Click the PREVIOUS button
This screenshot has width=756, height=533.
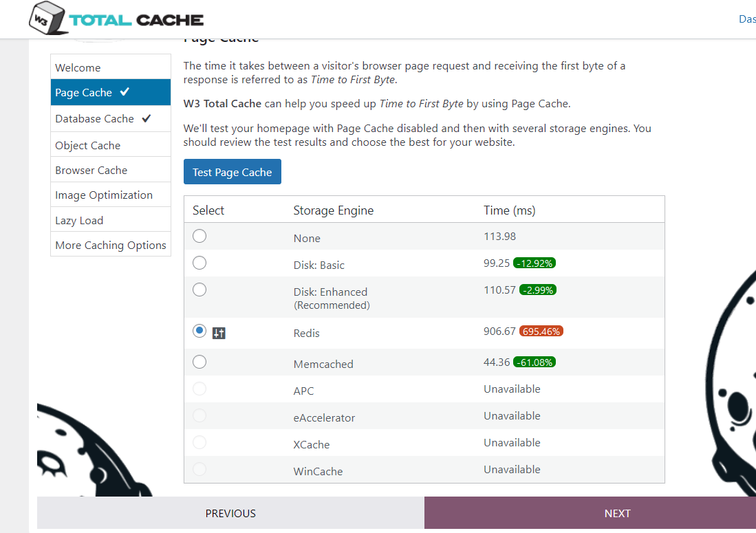point(230,513)
